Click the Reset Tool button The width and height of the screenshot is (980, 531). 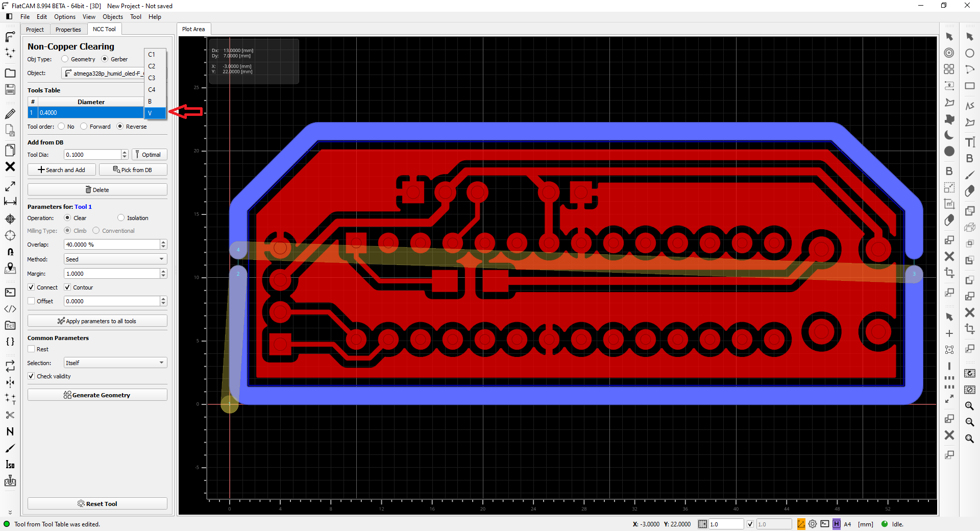[97, 504]
